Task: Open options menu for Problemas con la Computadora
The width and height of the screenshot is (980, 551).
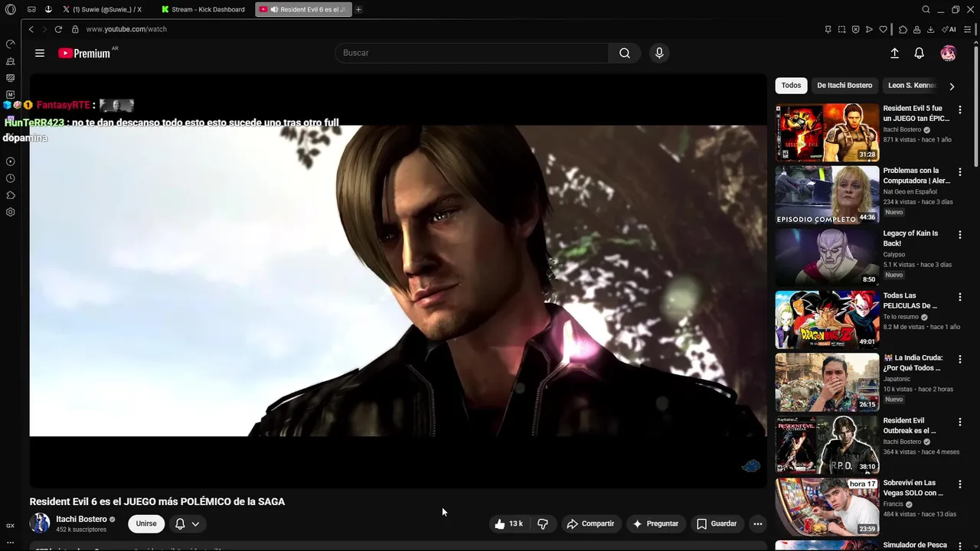Action: (959, 172)
